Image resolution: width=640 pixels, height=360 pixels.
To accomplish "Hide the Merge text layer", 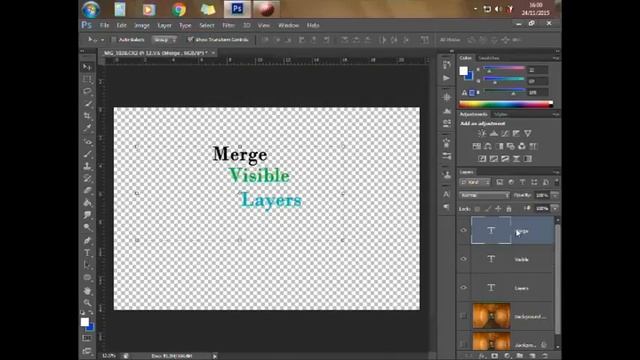I will pyautogui.click(x=463, y=230).
